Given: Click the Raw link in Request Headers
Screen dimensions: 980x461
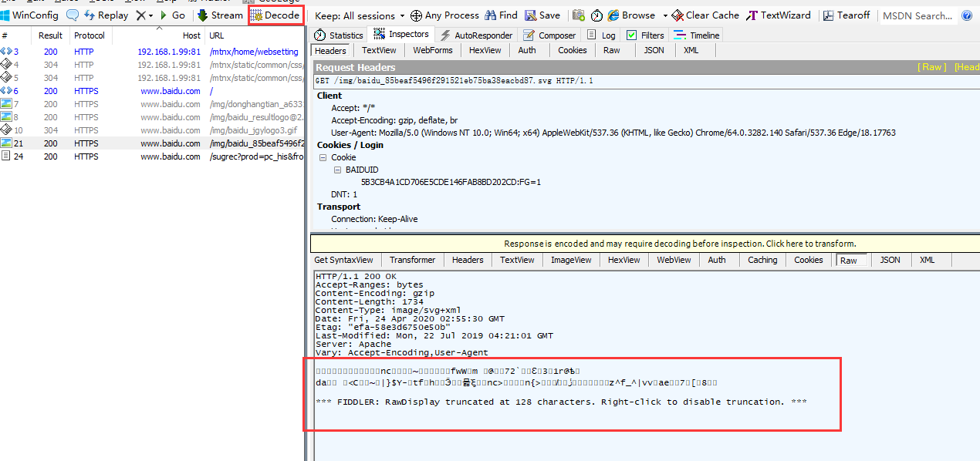Looking at the screenshot, I should [x=931, y=67].
